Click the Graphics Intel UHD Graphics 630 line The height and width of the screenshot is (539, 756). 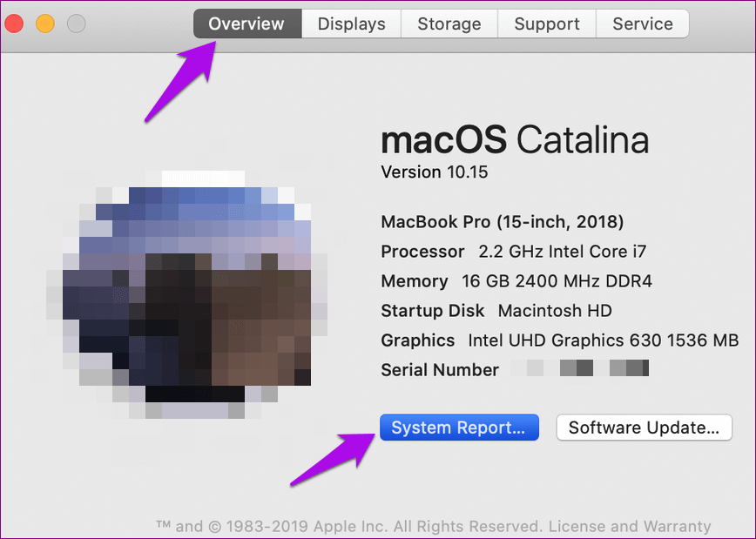click(559, 340)
